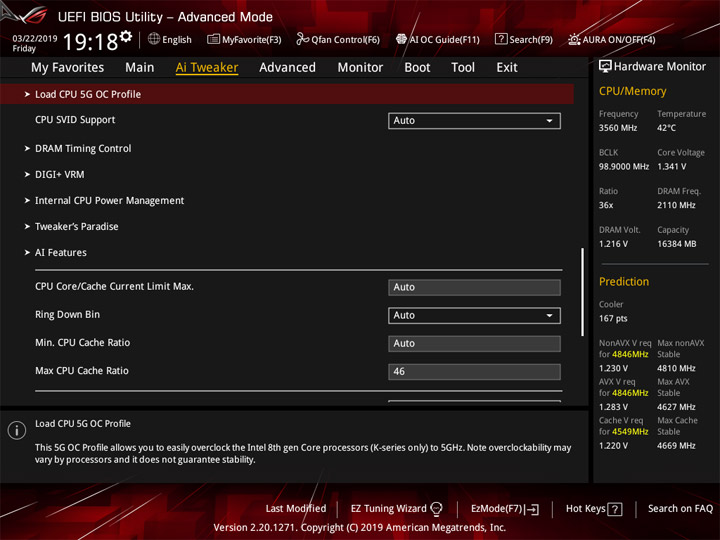Click Search on FAQ link

click(680, 508)
